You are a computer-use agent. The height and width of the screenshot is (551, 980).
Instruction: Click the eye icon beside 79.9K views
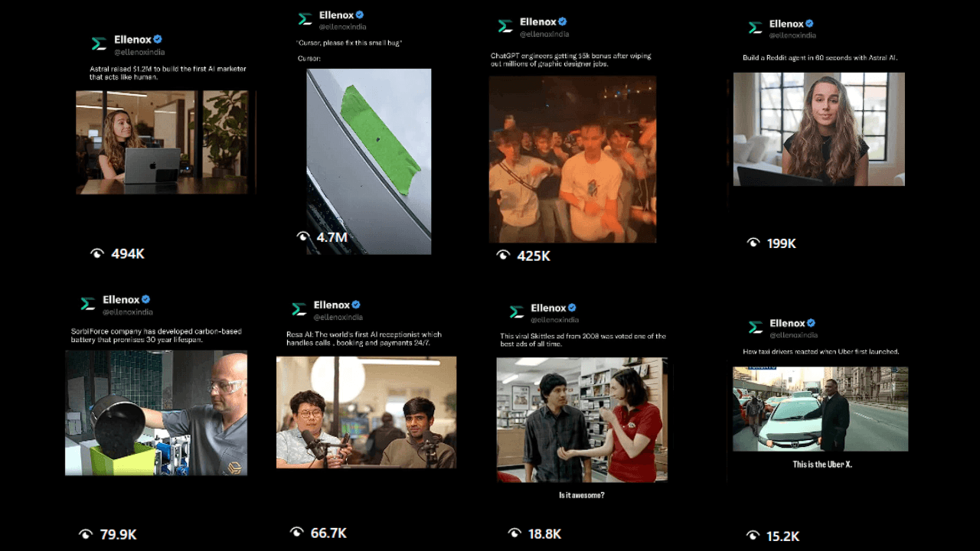(86, 534)
